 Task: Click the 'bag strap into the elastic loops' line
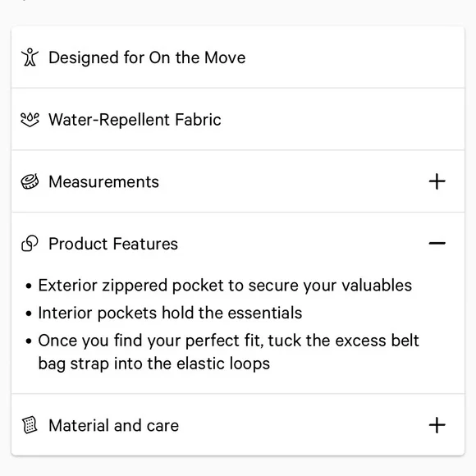coord(154,364)
